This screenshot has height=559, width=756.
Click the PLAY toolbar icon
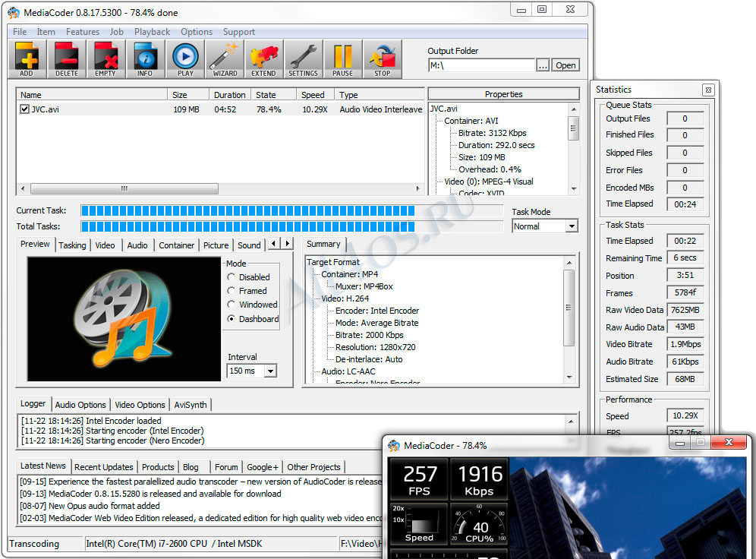pos(185,58)
